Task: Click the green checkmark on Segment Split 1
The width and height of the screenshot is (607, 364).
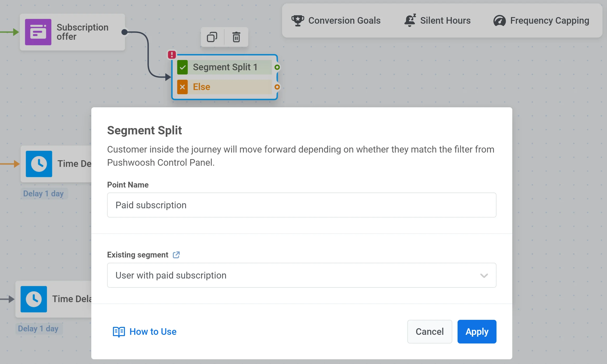Action: tap(182, 67)
